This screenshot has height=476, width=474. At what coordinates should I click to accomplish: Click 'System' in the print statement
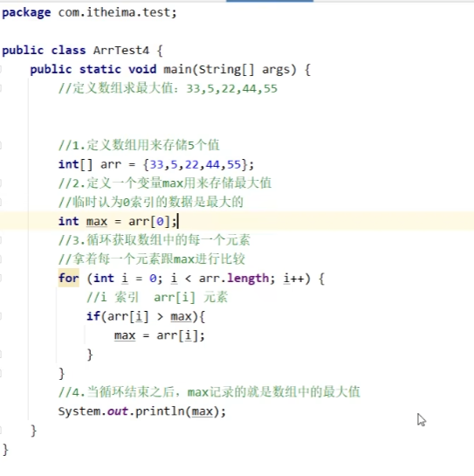tap(79, 412)
